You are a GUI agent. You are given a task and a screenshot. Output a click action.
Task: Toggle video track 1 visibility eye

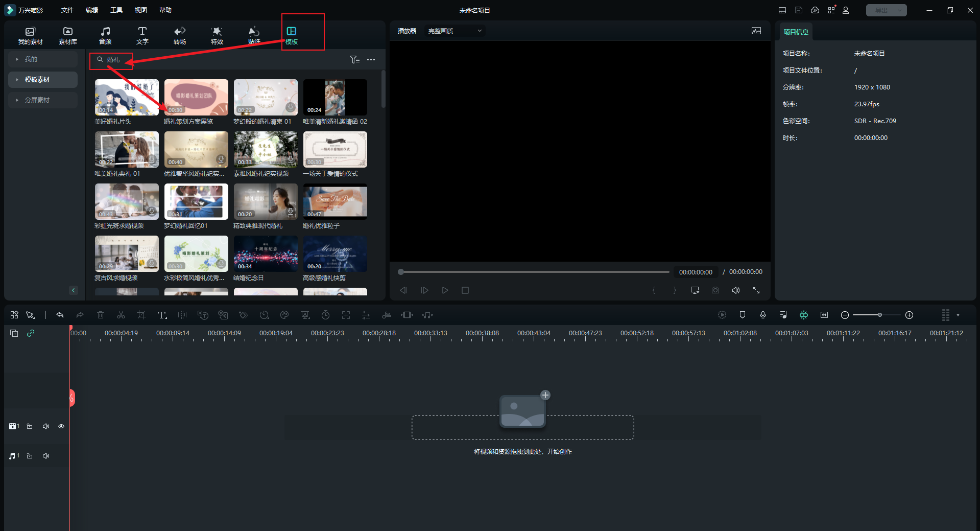(x=61, y=426)
